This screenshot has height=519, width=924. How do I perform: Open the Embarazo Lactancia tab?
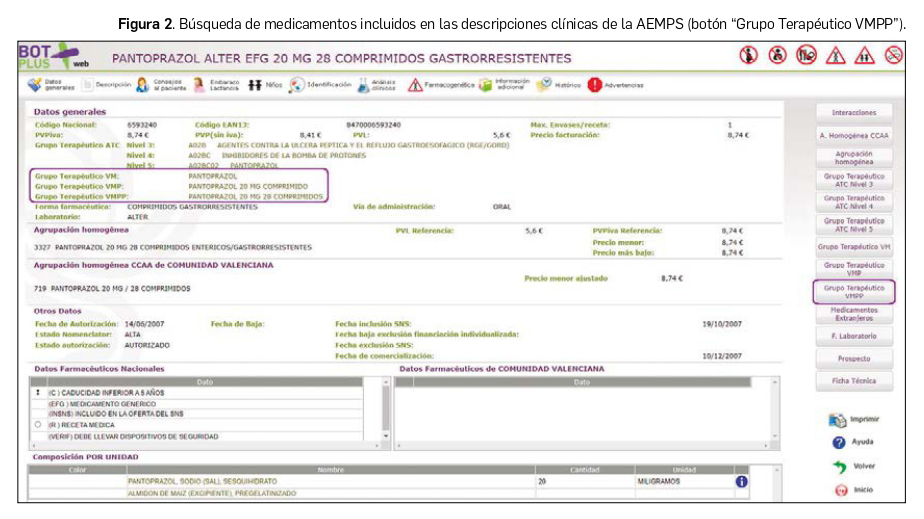[200, 85]
